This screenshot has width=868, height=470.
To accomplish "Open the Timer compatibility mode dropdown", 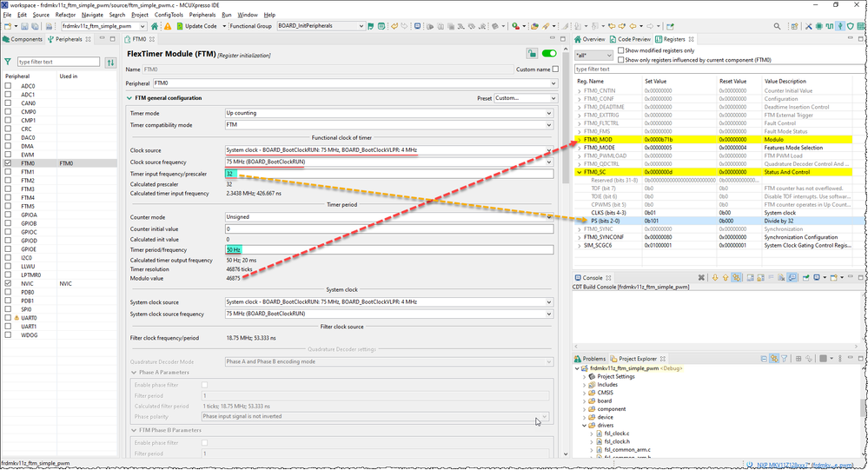I will [389, 125].
